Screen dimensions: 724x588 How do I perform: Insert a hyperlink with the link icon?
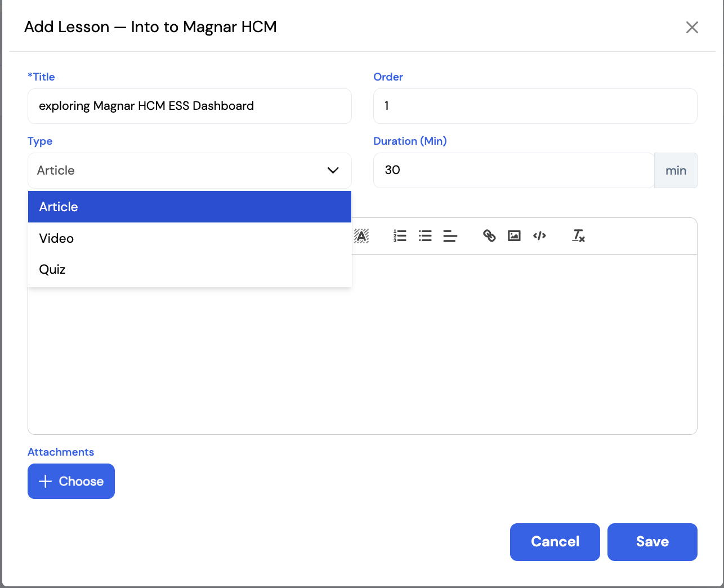(489, 236)
